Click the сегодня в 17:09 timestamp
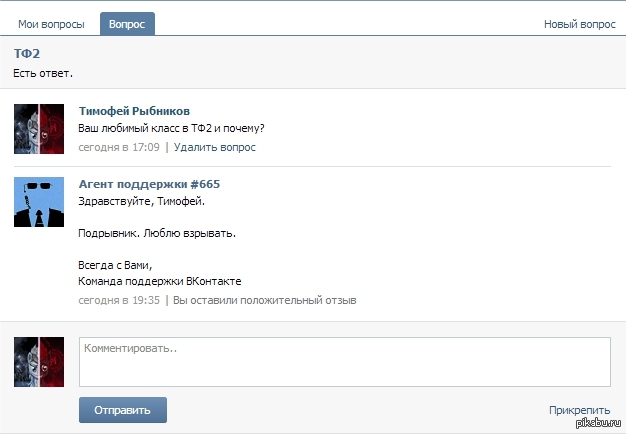 click(119, 147)
